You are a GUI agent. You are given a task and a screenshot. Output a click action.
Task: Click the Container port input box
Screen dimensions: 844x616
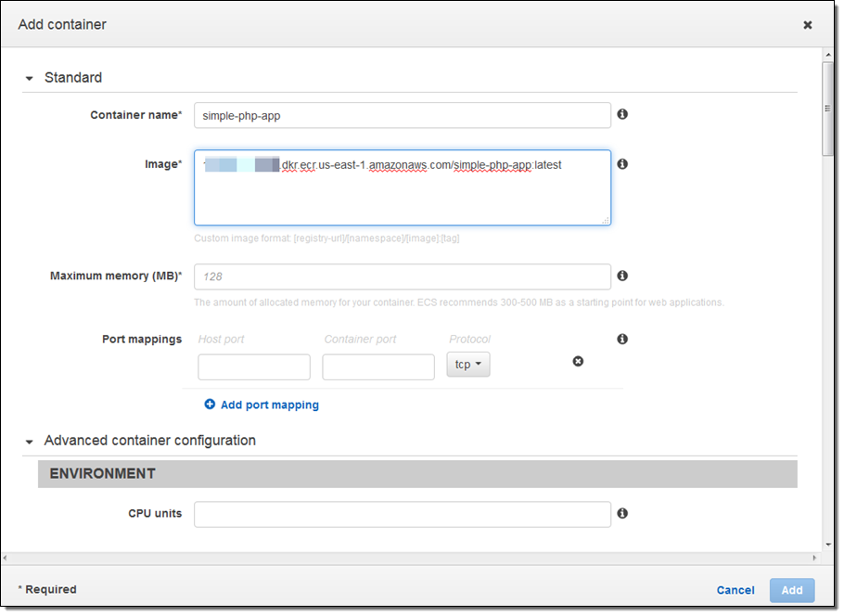coord(378,366)
